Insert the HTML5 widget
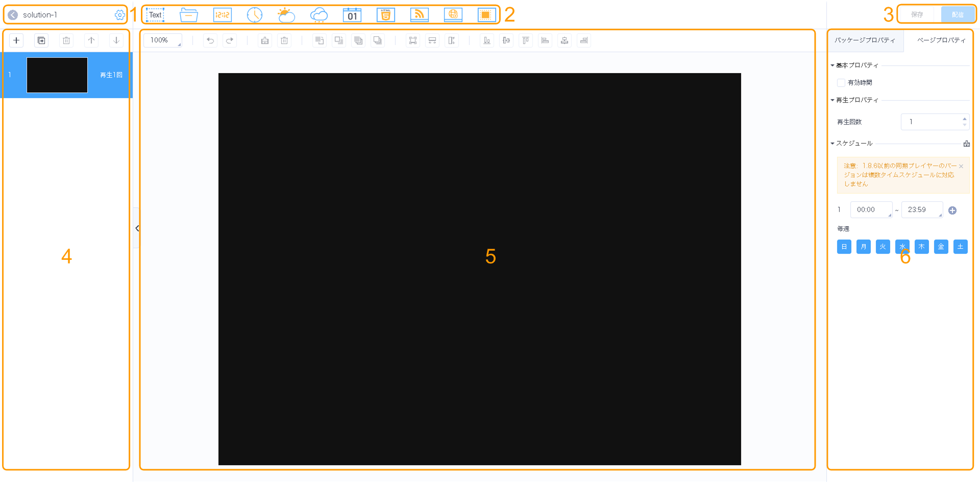Screen dimensions: 980x482 385,15
